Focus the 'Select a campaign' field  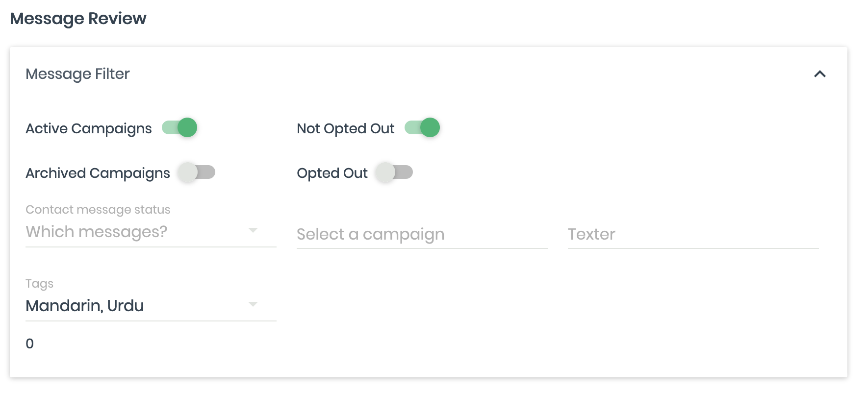coord(422,235)
